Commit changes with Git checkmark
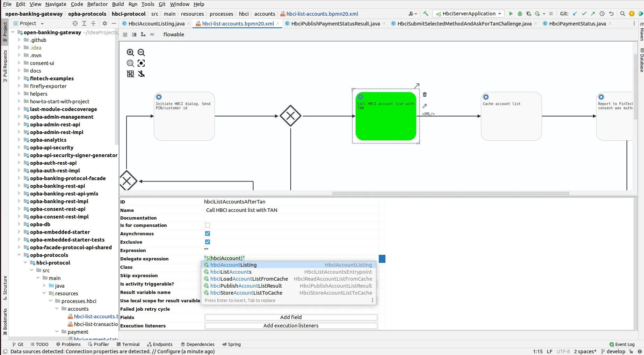Image resolution: width=644 pixels, height=355 pixels. tap(584, 14)
